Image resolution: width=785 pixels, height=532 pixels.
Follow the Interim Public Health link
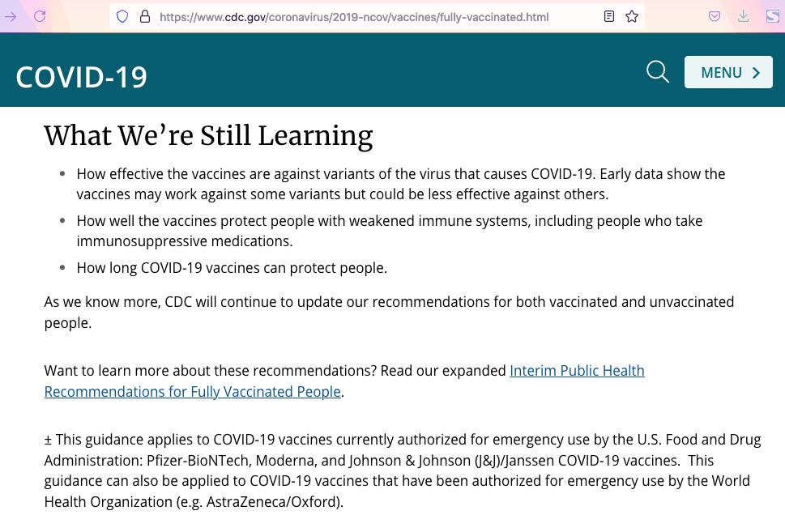(577, 371)
